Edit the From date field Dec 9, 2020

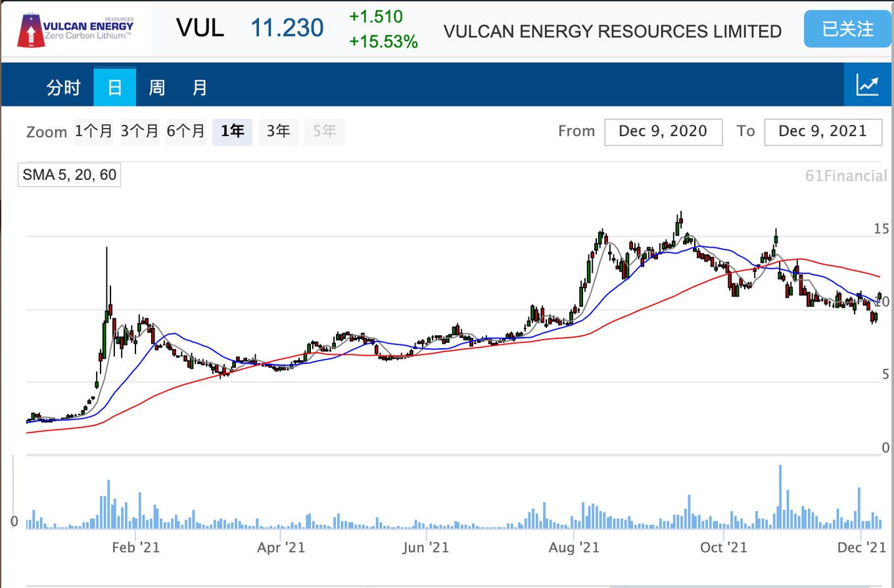(663, 131)
